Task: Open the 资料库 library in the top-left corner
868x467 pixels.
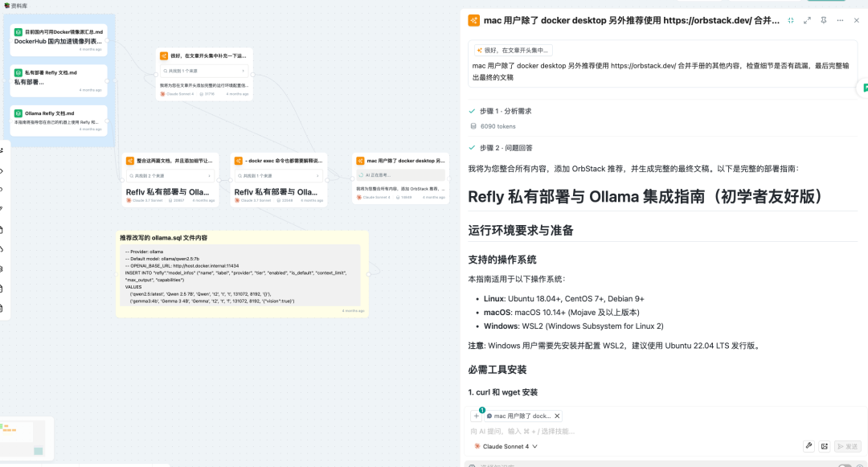Action: [x=15, y=6]
